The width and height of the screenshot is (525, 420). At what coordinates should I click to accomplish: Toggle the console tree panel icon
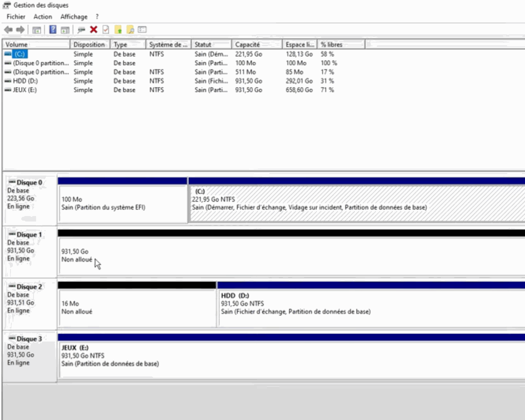click(x=37, y=30)
